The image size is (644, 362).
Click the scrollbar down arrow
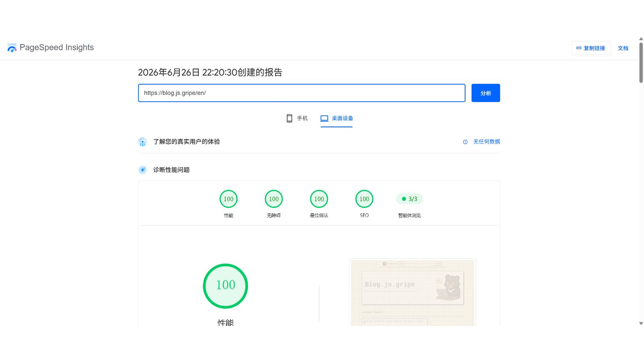[641, 323]
